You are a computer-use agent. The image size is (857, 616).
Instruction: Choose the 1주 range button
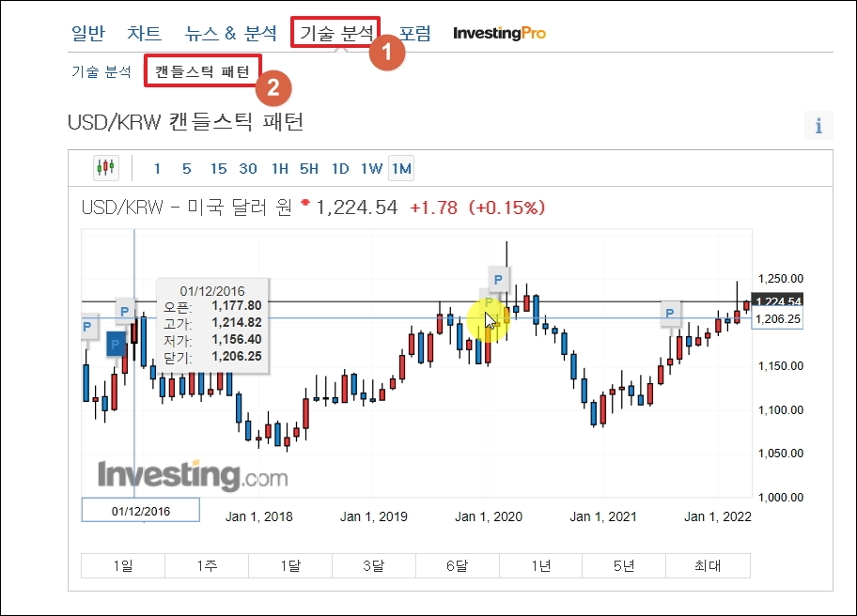[x=207, y=565]
